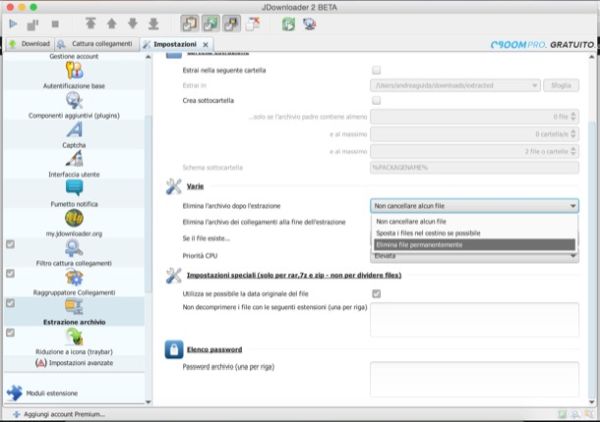Click the move-to-top arrow icon
600x422 pixels.
[91, 21]
